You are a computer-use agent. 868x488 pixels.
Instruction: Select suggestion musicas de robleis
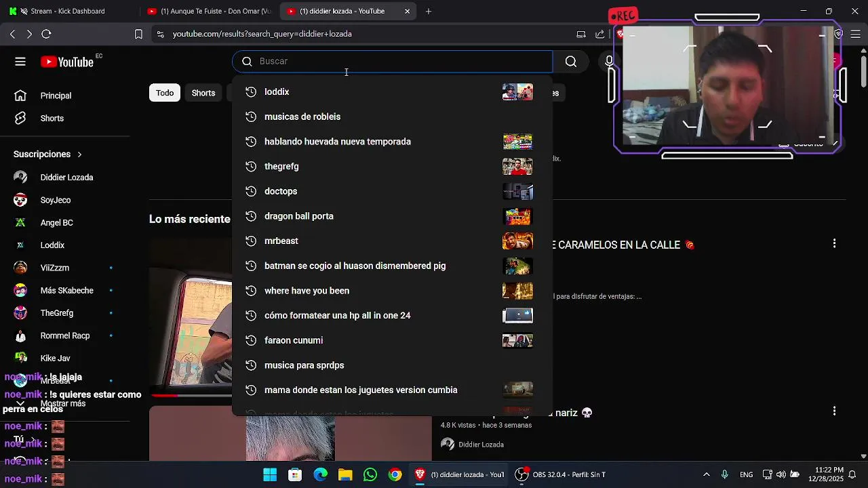pyautogui.click(x=392, y=117)
